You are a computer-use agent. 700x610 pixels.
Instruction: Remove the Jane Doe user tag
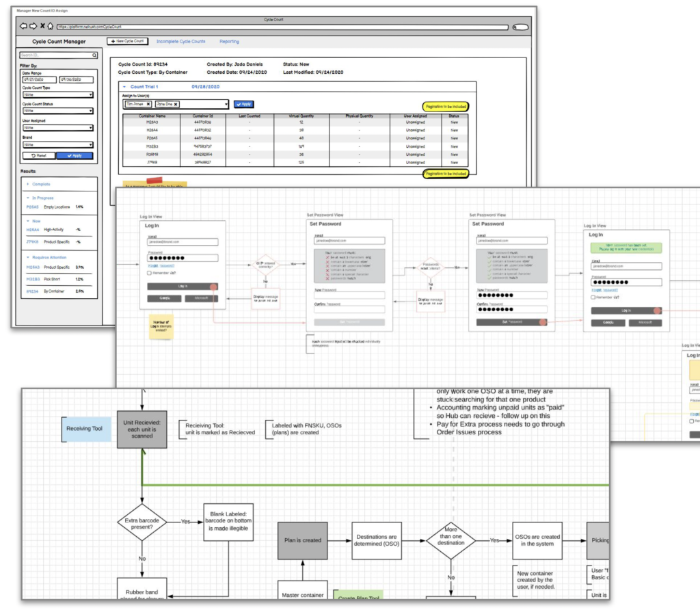click(x=176, y=104)
